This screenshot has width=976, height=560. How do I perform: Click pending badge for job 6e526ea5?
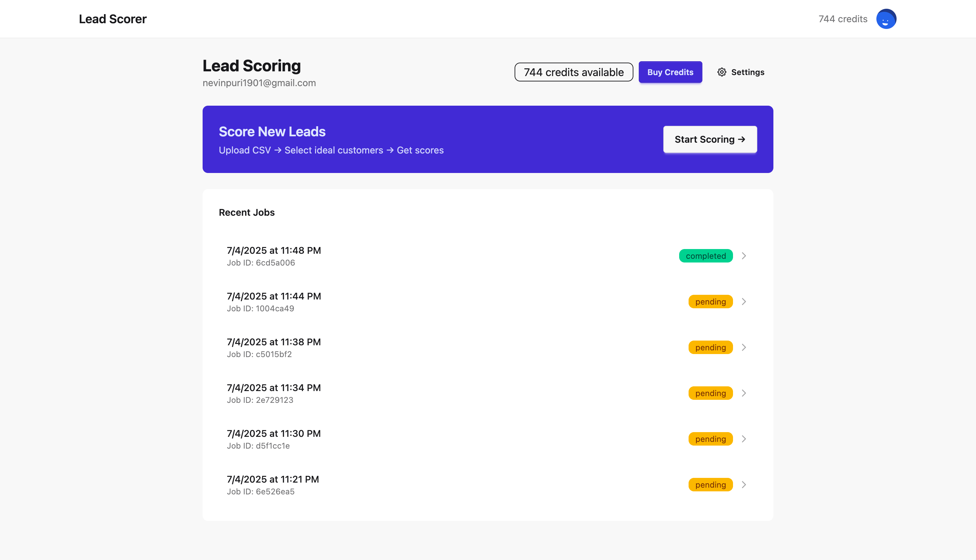click(710, 485)
